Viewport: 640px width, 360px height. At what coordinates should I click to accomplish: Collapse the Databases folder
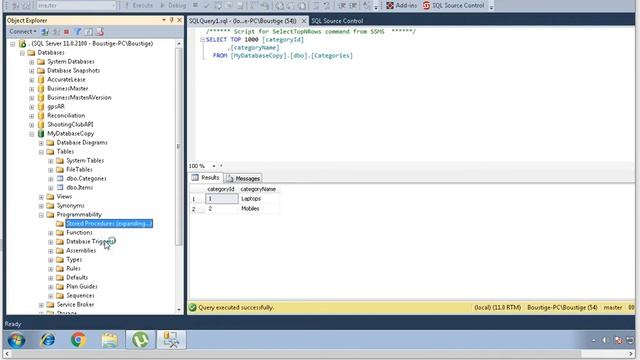22,53
